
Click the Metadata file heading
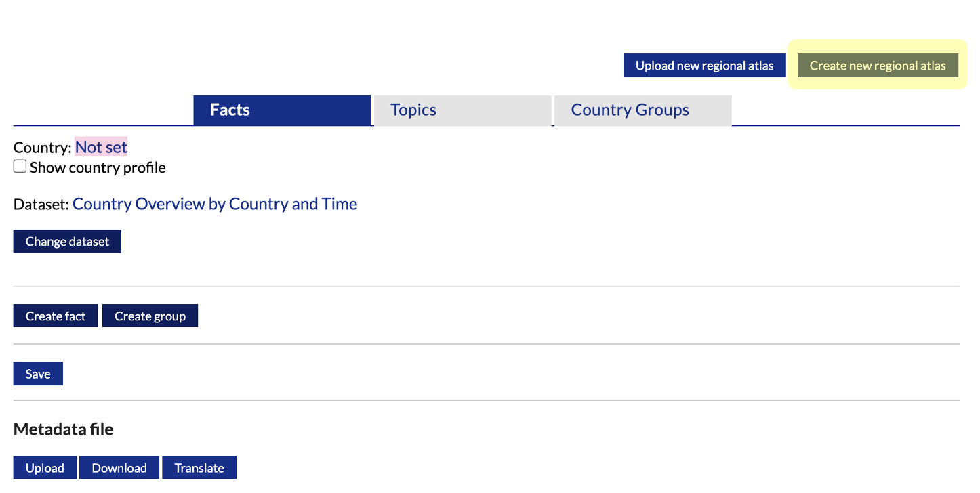[x=63, y=429]
